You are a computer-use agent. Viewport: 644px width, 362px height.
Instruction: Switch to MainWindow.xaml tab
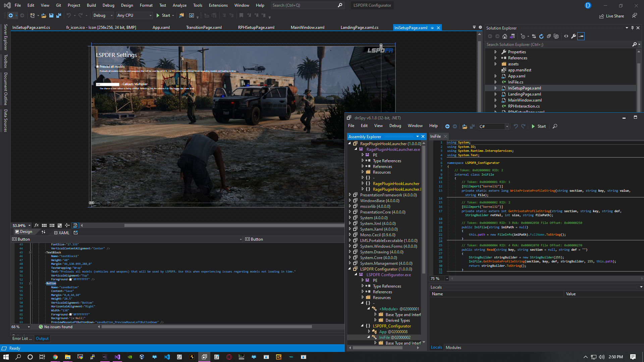[x=307, y=27]
